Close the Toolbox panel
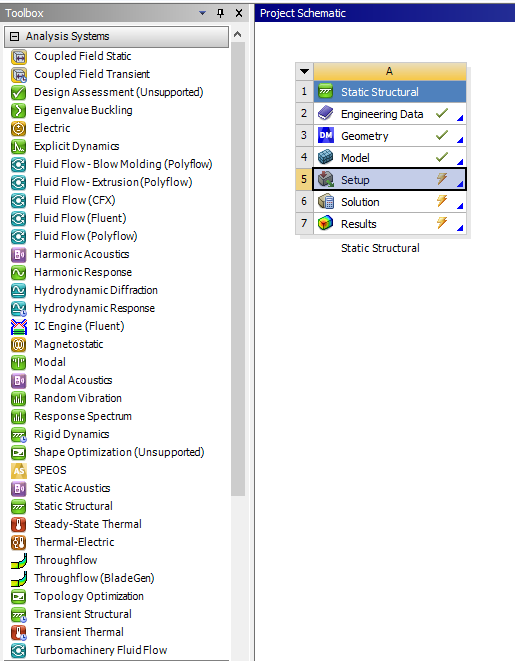This screenshot has height=661, width=515. click(239, 13)
